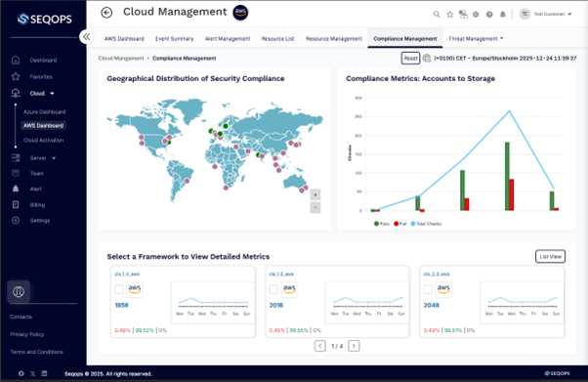Go to next framework page arrow
The width and height of the screenshot is (588, 382).
(354, 346)
